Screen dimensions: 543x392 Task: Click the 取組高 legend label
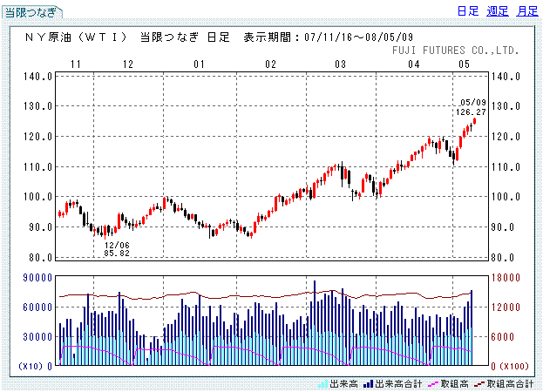[454, 383]
